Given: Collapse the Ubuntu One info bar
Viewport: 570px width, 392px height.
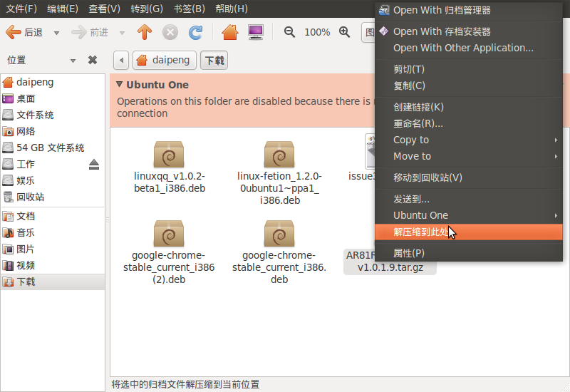Looking at the screenshot, I should 119,84.
